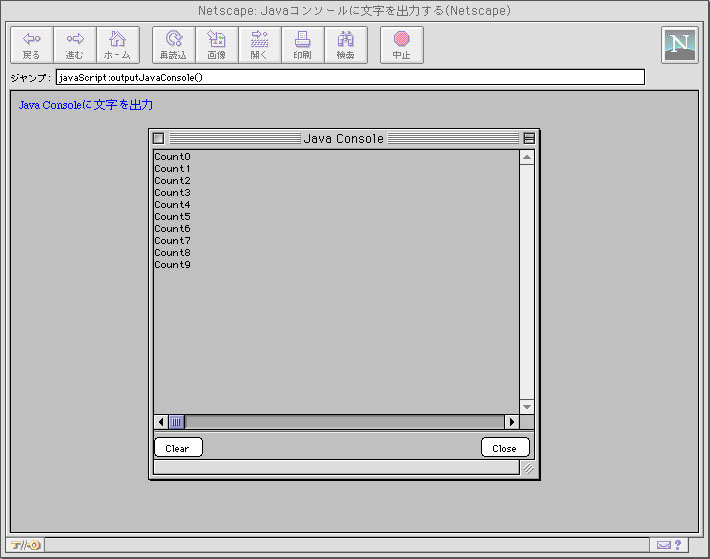The height and width of the screenshot is (559, 710).
Task: Click the question mark help icon
Action: click(678, 545)
